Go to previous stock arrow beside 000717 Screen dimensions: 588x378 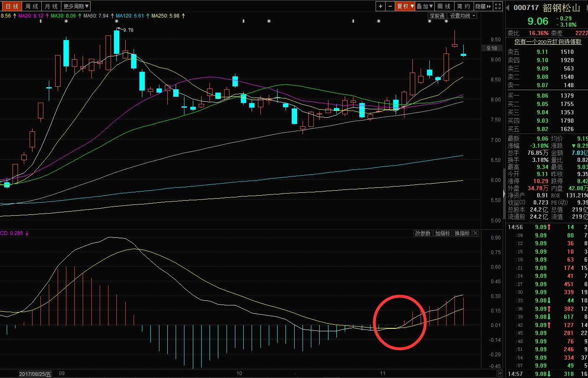[x=508, y=8]
